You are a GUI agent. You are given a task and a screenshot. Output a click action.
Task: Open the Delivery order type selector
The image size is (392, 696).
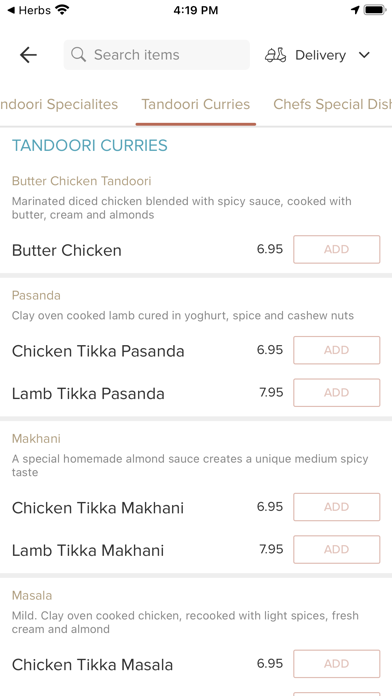point(318,55)
